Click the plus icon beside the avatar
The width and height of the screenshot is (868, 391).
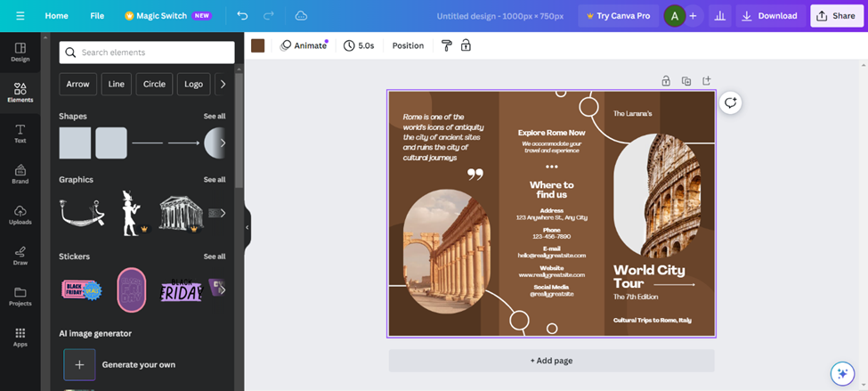694,16
